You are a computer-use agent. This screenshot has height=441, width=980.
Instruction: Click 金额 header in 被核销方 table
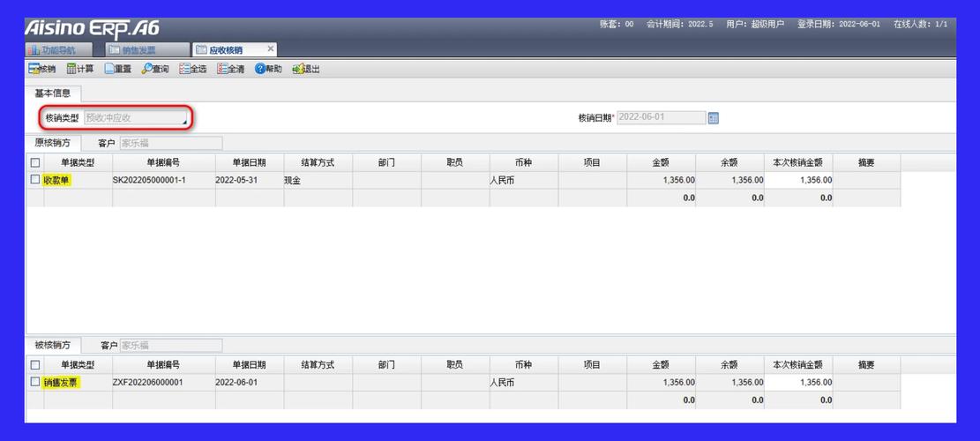click(661, 365)
